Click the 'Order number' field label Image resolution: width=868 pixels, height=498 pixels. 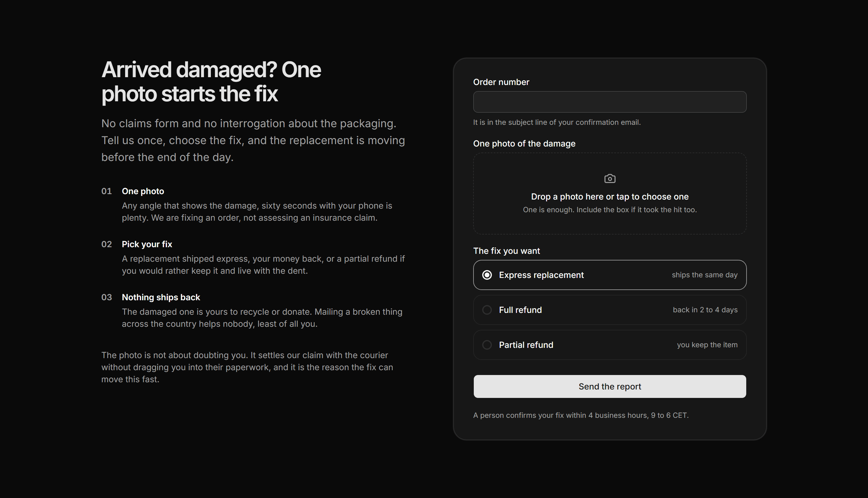[501, 82]
